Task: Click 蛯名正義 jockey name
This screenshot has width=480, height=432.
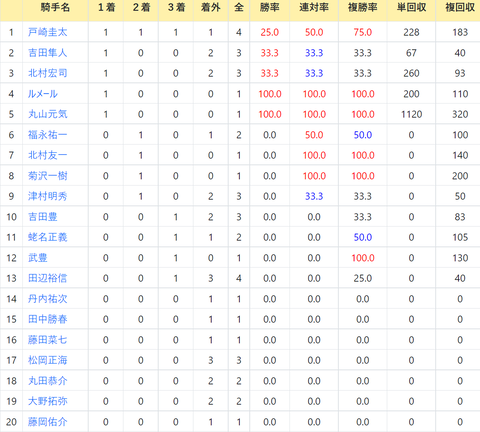Action: pyautogui.click(x=48, y=237)
